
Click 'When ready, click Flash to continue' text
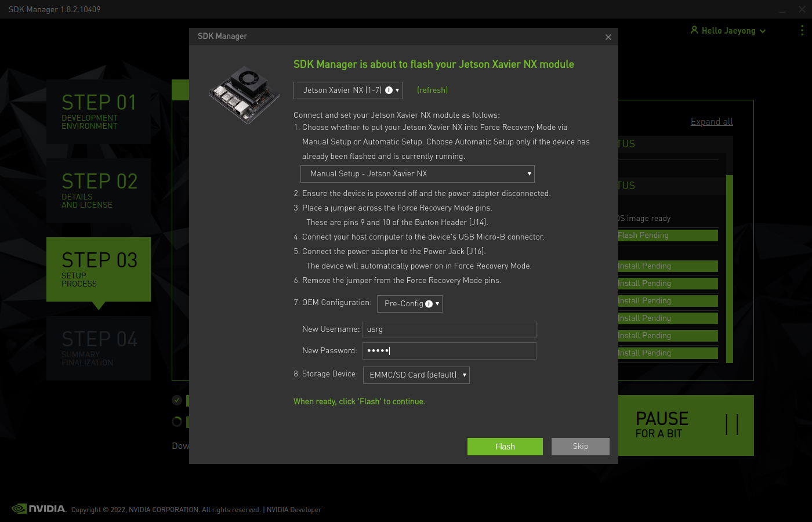tap(359, 401)
